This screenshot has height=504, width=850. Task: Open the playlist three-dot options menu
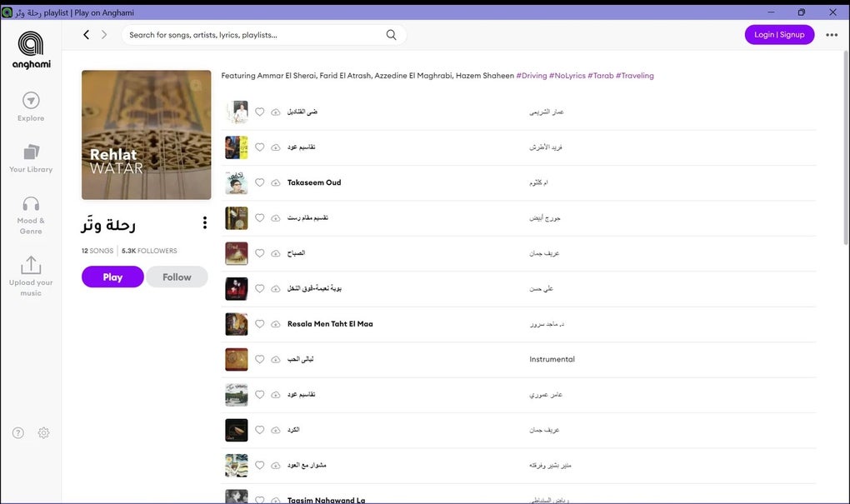(x=204, y=222)
